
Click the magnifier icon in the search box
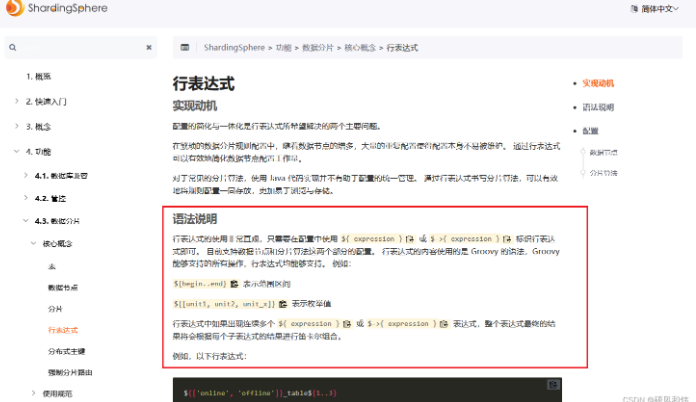[12, 47]
